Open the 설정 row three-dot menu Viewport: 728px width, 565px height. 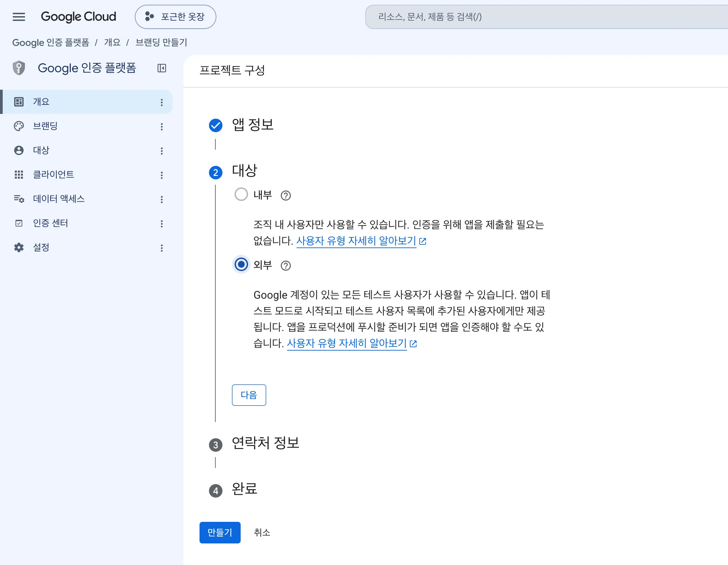(162, 248)
